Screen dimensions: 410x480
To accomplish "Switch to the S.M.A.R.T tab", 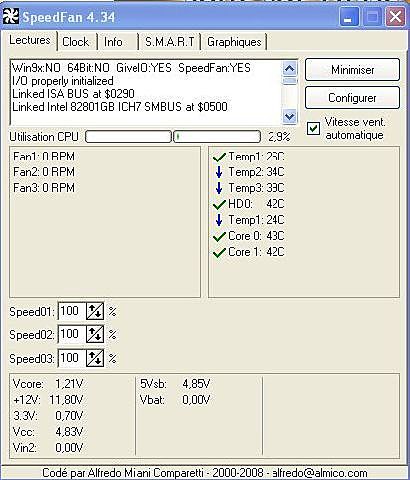I will (170, 42).
